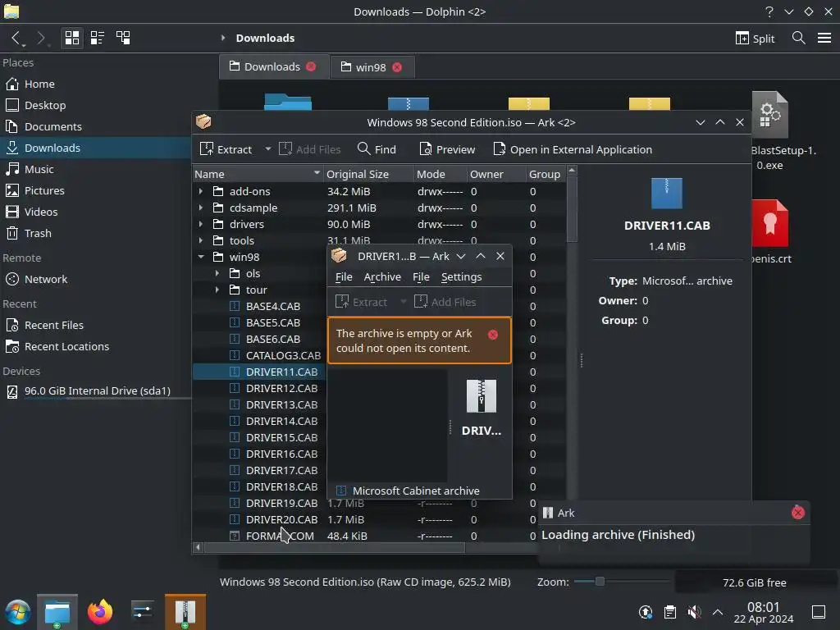Click Open in External Application

572,149
